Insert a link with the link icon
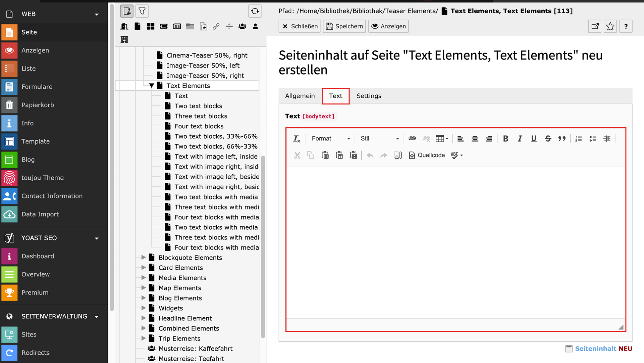The height and width of the screenshot is (363, 644). pos(412,139)
